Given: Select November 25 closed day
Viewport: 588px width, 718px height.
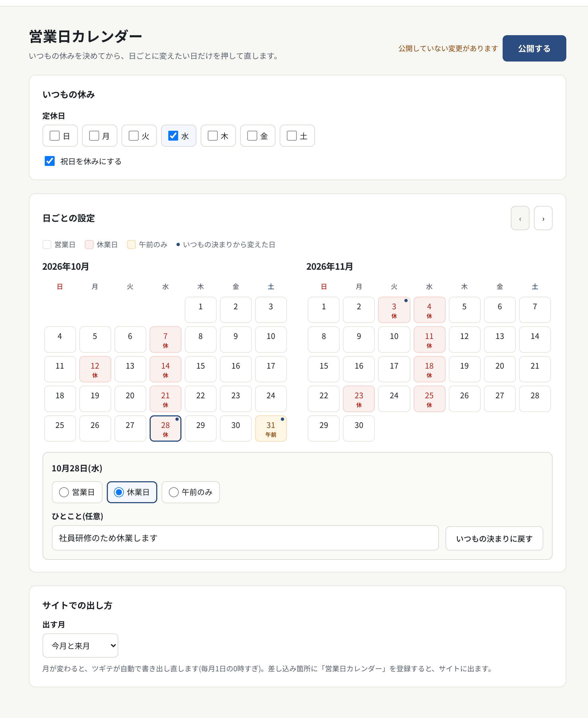Looking at the screenshot, I should [429, 399].
